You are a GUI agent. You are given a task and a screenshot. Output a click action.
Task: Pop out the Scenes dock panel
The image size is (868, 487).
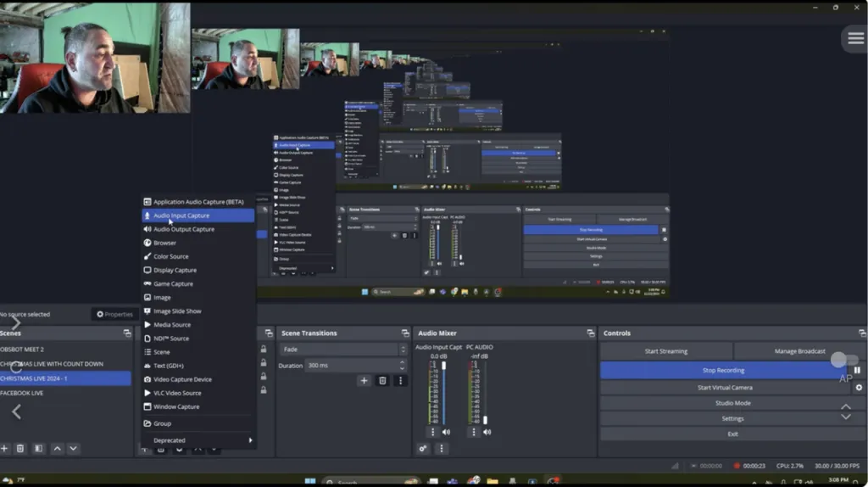[x=127, y=333]
